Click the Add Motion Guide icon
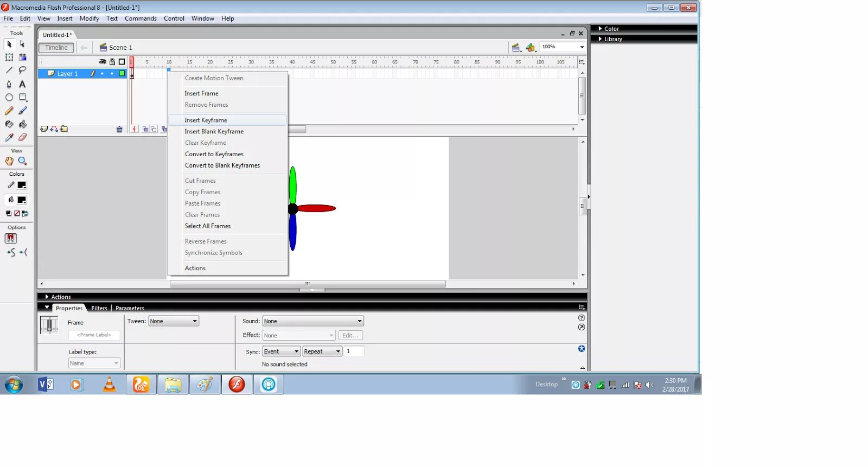Viewport: 868px width, 467px height. tap(54, 129)
